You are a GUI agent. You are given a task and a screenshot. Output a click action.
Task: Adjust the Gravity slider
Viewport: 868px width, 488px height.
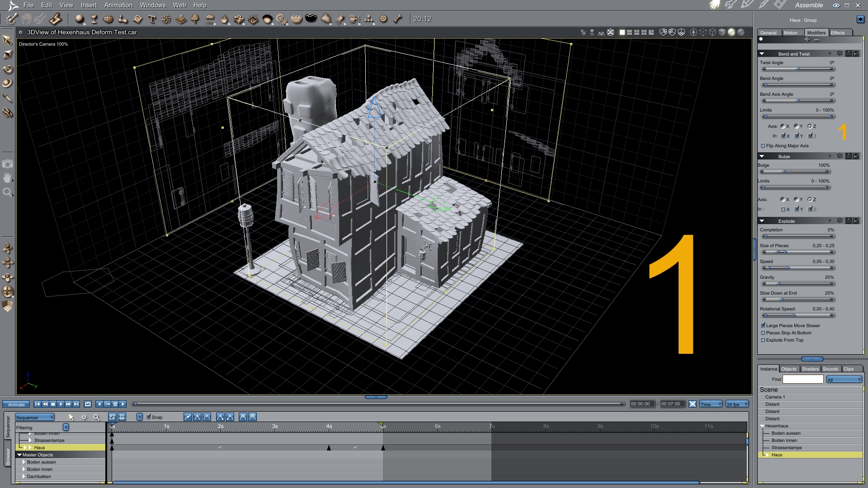(x=778, y=284)
